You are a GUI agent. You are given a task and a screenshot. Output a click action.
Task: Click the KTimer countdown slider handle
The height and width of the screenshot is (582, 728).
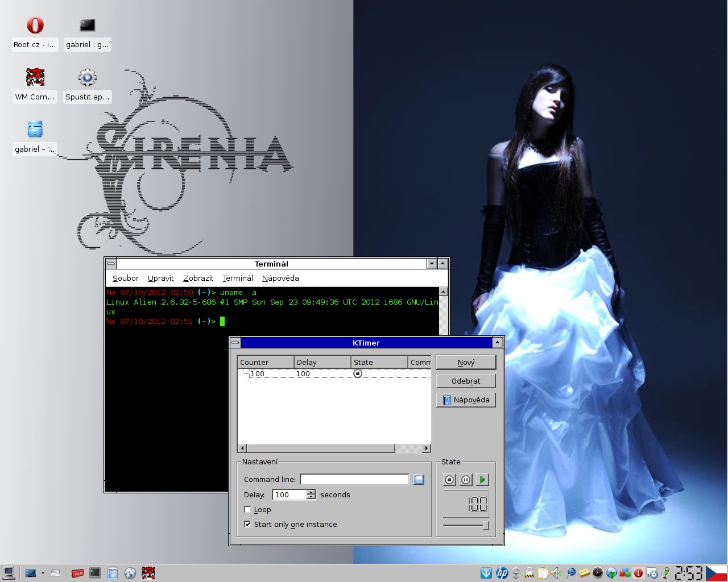pos(486,526)
